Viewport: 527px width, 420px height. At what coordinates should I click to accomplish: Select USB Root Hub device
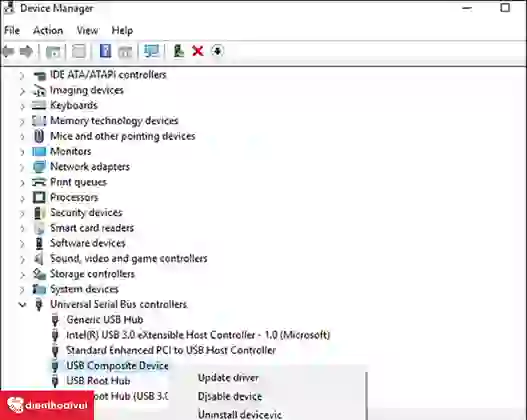pos(98,381)
